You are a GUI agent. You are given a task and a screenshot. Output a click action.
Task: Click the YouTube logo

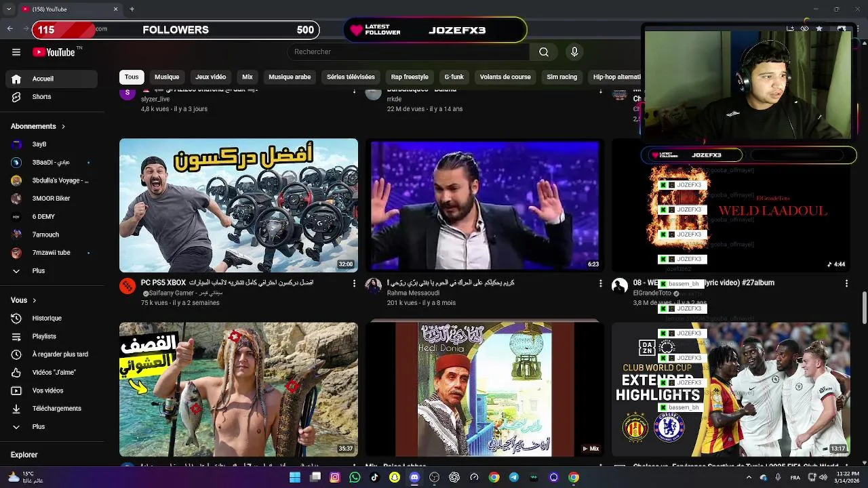click(x=54, y=52)
